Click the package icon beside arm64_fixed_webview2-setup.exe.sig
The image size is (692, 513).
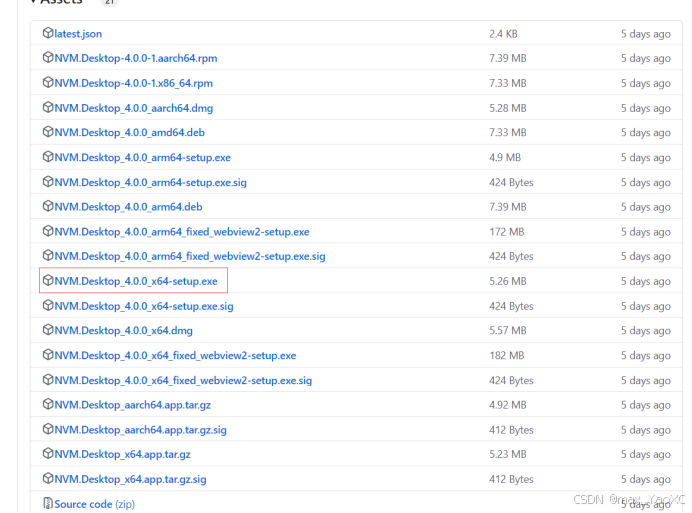48,256
